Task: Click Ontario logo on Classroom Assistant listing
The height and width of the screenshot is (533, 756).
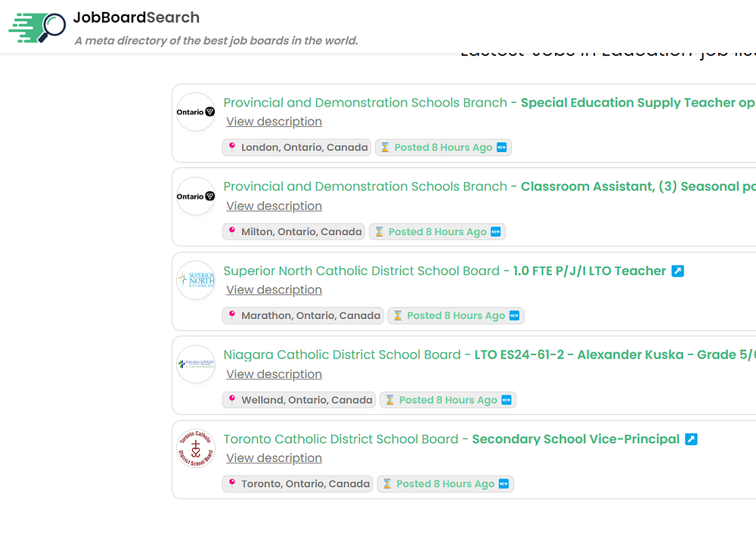Action: (196, 197)
